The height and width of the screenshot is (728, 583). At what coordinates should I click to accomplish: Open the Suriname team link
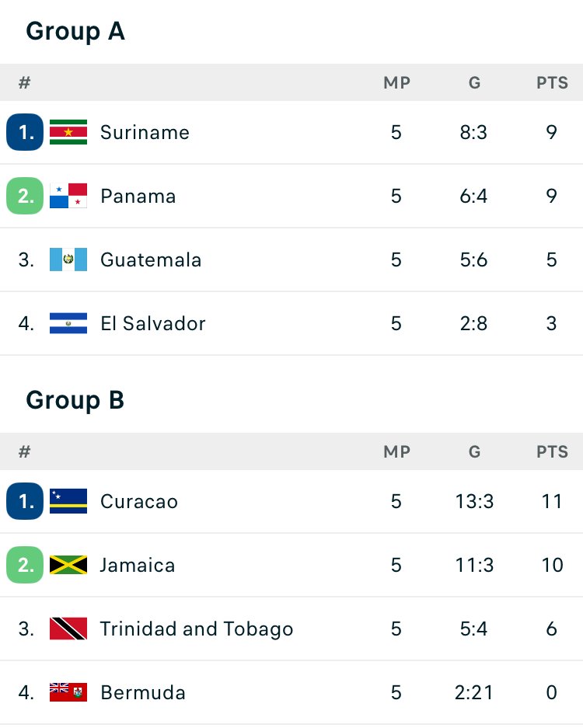point(145,132)
